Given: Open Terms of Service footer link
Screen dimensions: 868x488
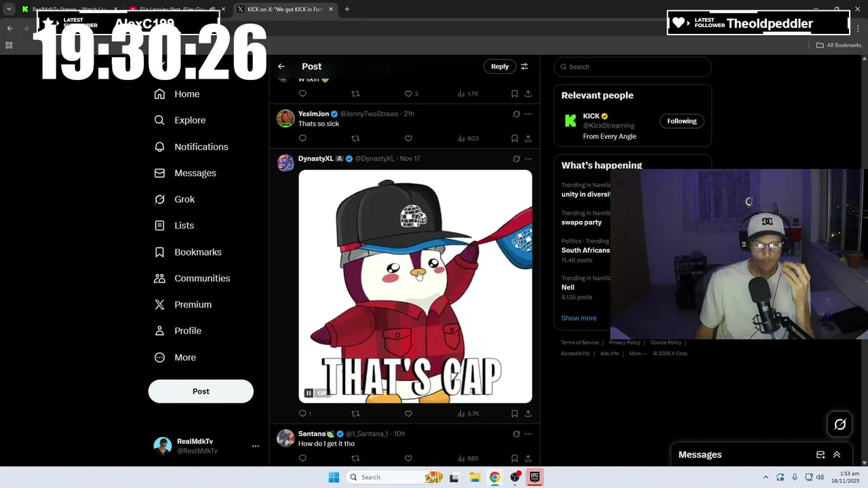Looking at the screenshot, I should [x=580, y=343].
